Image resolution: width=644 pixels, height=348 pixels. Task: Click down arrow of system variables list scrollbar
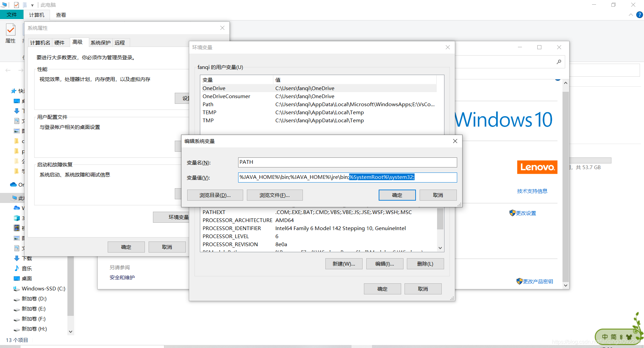(x=440, y=248)
